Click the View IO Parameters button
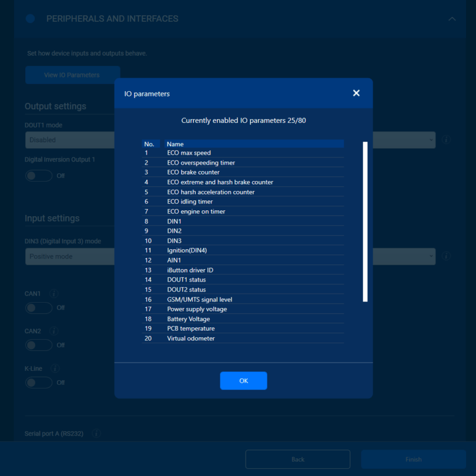The height and width of the screenshot is (476, 476). (x=72, y=75)
